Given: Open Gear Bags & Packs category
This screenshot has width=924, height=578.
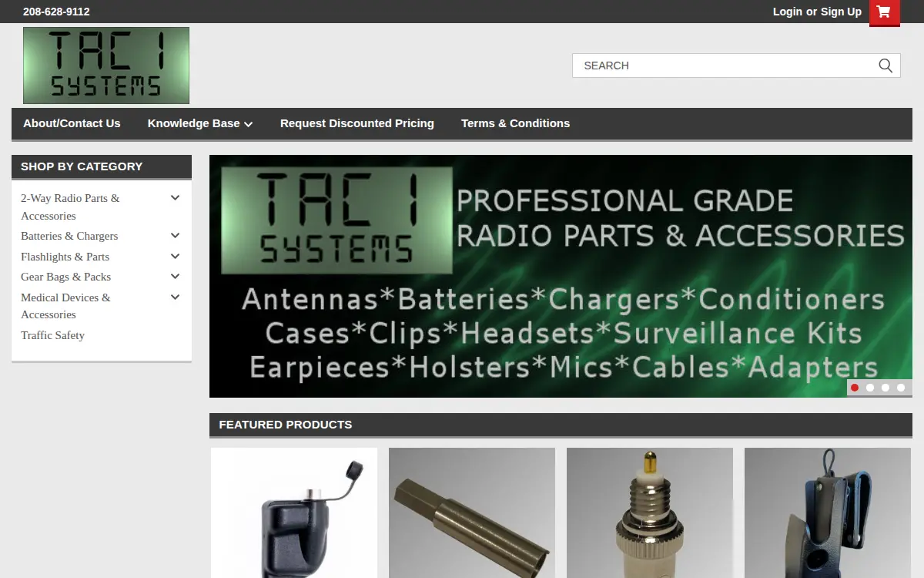Looking at the screenshot, I should 65,277.
